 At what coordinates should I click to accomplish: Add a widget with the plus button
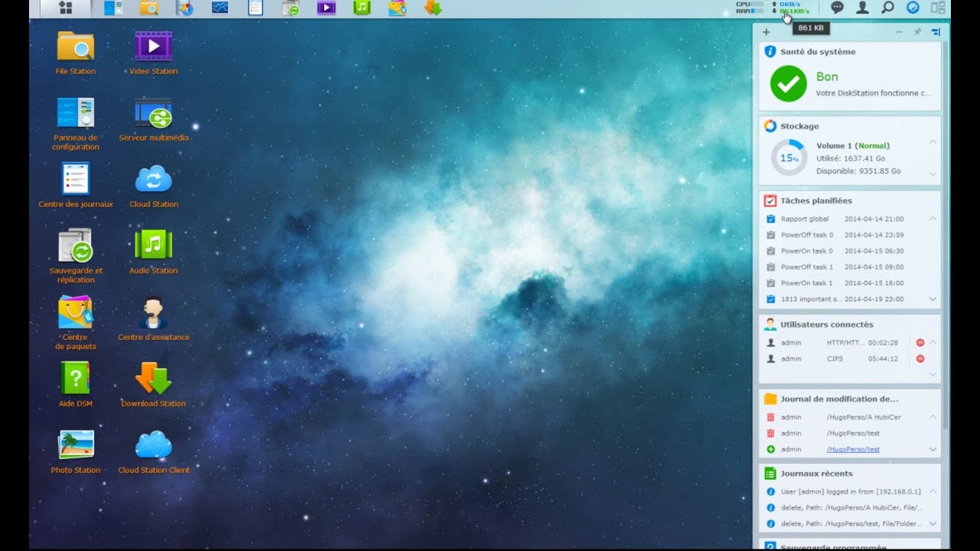pyautogui.click(x=766, y=32)
